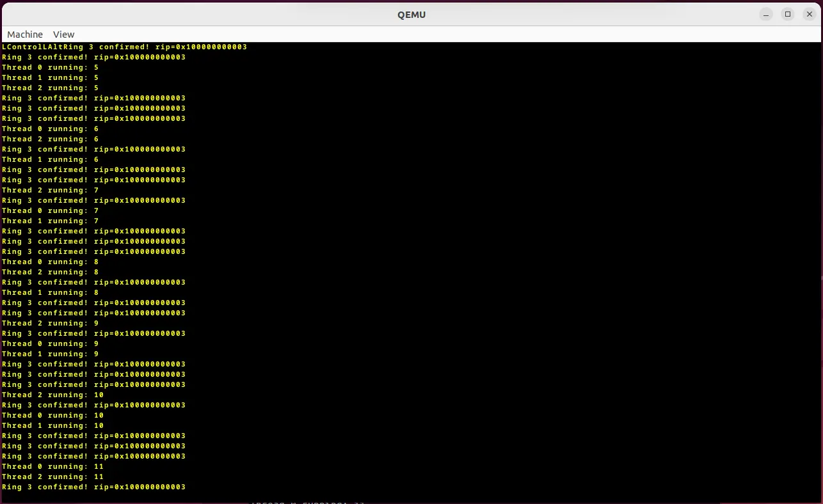Click the 'Thread 0 running: 6' text
823x504 pixels.
click(x=50, y=129)
